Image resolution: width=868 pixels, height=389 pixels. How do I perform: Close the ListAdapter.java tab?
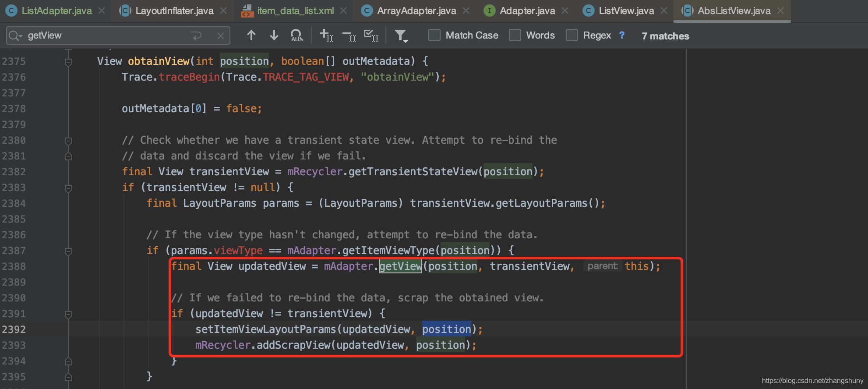pyautogui.click(x=102, y=11)
